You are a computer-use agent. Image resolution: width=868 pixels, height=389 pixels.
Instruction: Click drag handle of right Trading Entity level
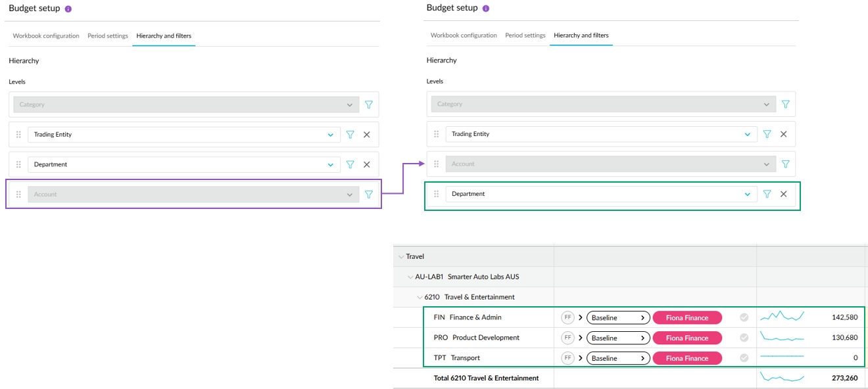tap(436, 134)
